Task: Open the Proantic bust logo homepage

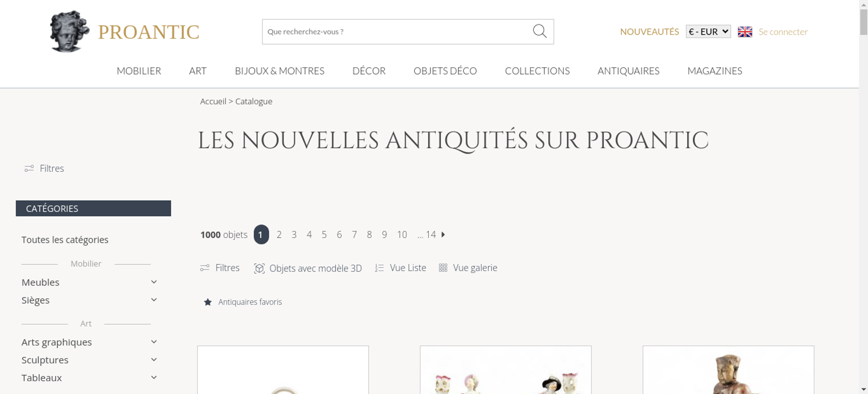Action: (69, 32)
